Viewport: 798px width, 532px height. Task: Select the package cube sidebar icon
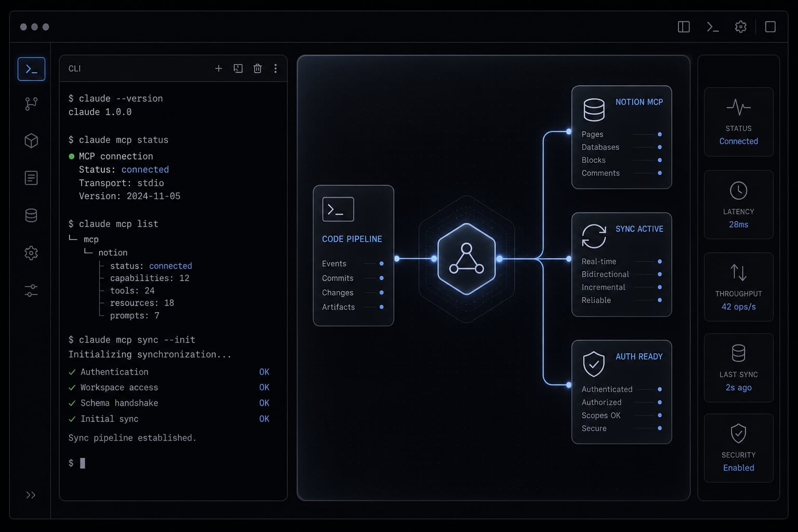31,141
